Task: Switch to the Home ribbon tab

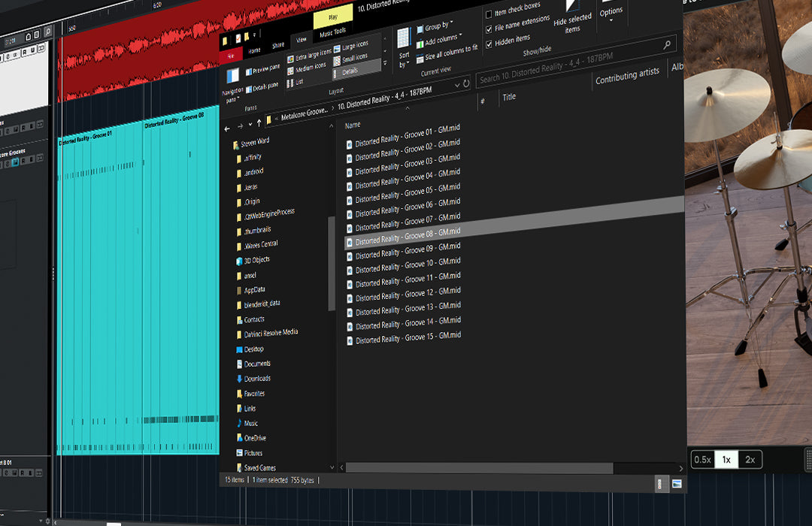Action: click(254, 50)
